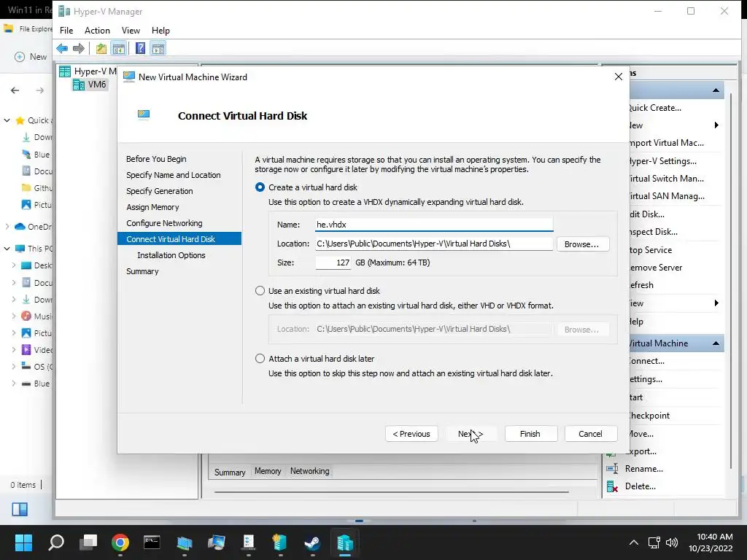
Task: Click Hyper-V Settings in Actions pane
Action: (x=662, y=161)
